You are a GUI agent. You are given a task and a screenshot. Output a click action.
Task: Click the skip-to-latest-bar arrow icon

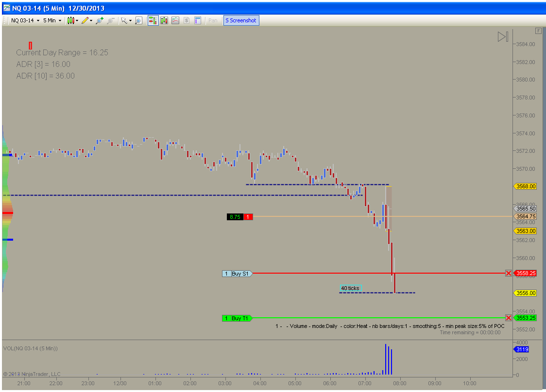(x=503, y=36)
